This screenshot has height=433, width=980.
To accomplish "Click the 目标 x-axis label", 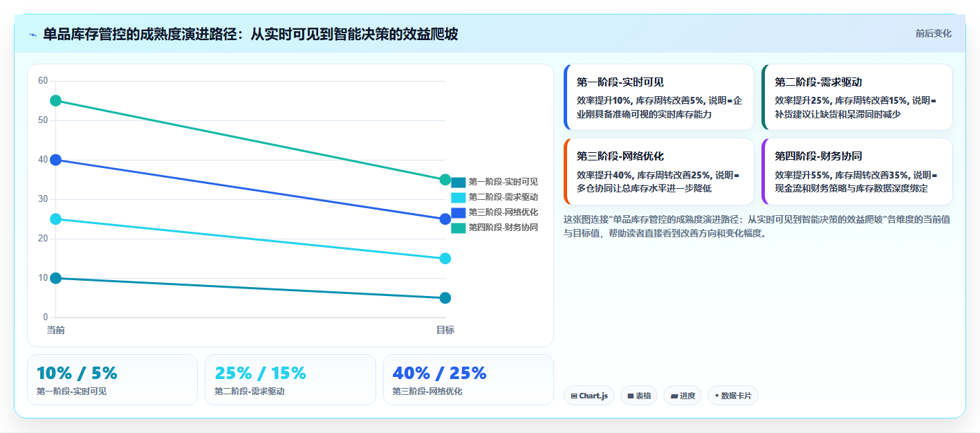I will point(445,330).
